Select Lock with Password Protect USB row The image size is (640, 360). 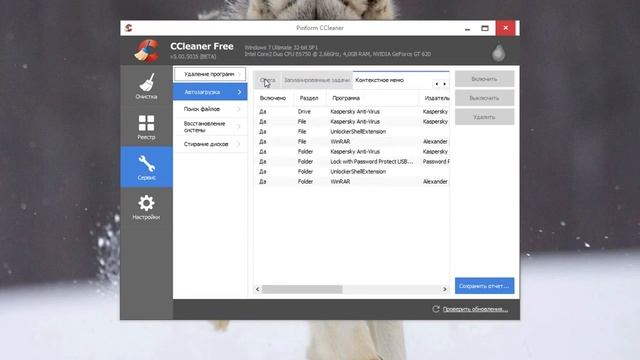[x=352, y=162]
